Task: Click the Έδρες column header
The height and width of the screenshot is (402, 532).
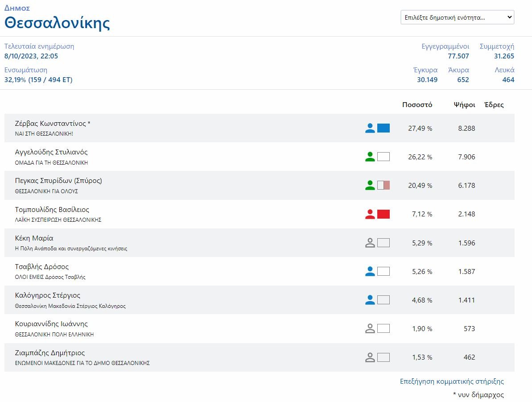Action: pos(494,104)
